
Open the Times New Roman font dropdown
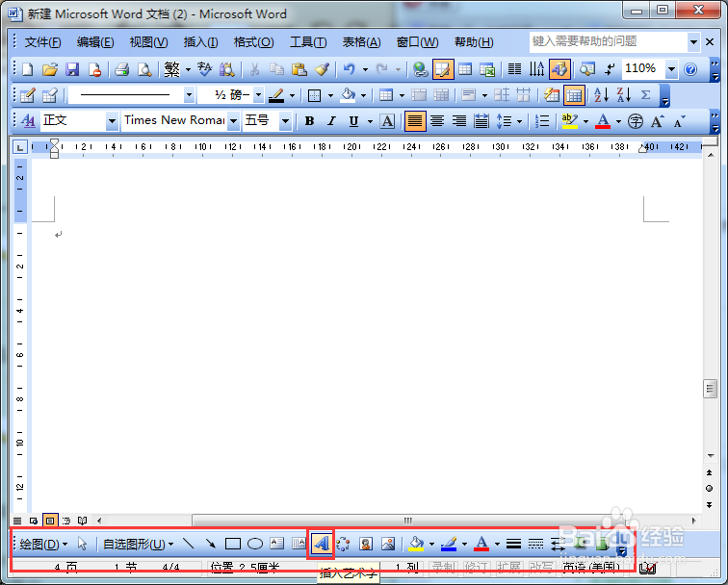(234, 121)
